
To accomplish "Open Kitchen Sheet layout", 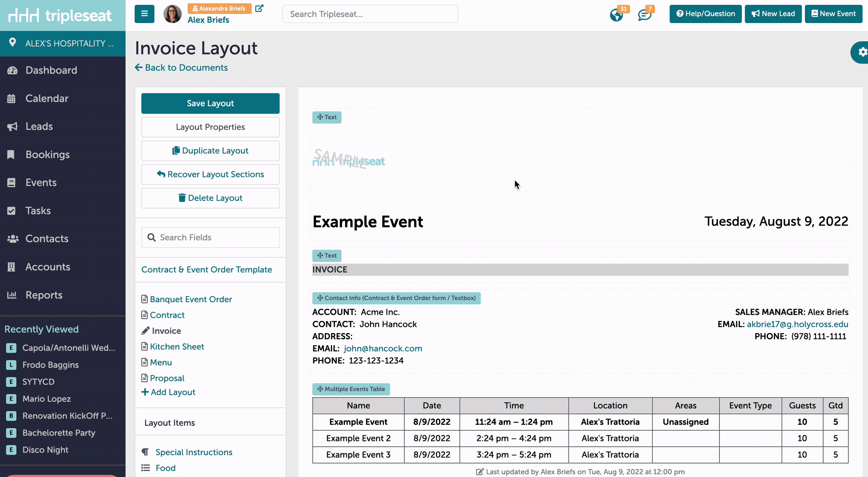I will point(177,347).
